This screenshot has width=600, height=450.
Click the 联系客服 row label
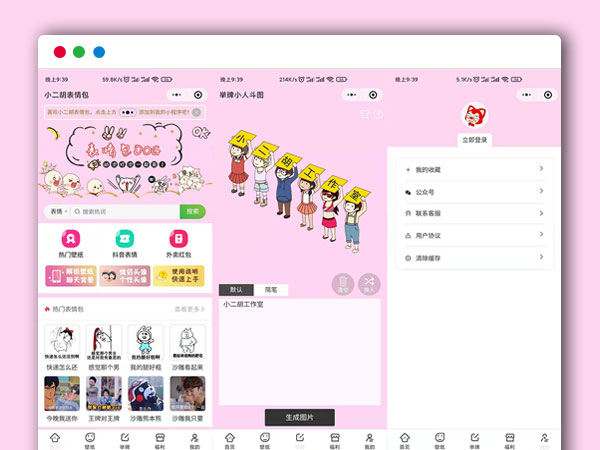(428, 213)
